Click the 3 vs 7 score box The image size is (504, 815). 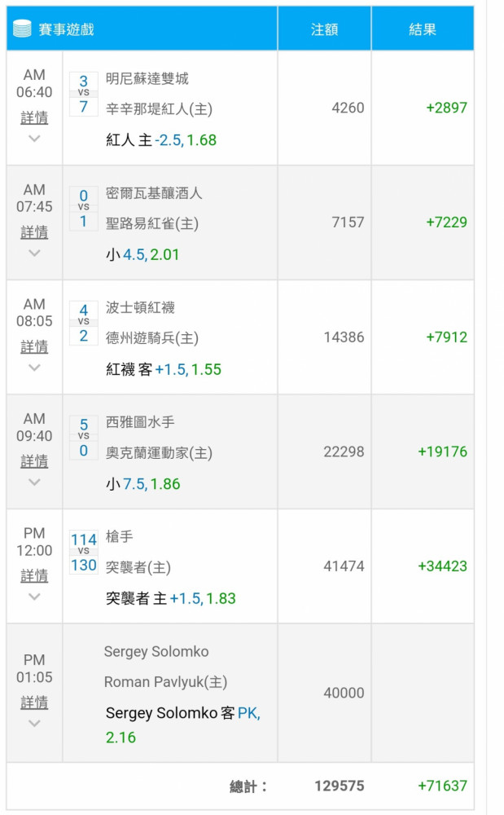click(84, 94)
